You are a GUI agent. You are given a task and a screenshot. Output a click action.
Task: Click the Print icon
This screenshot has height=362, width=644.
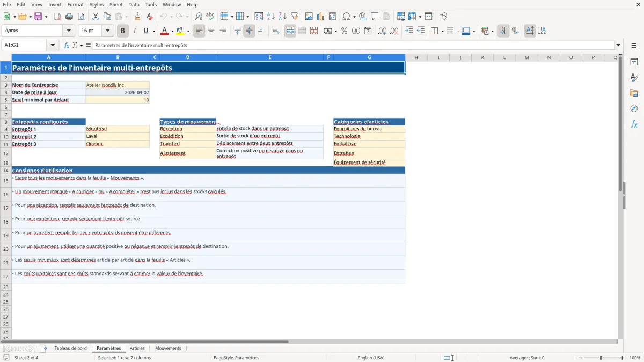[x=69, y=17]
